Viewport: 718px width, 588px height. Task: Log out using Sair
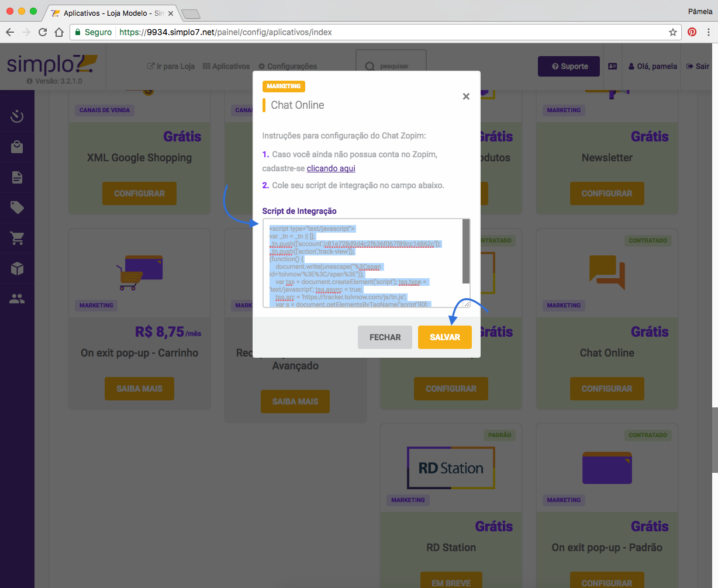(x=698, y=67)
